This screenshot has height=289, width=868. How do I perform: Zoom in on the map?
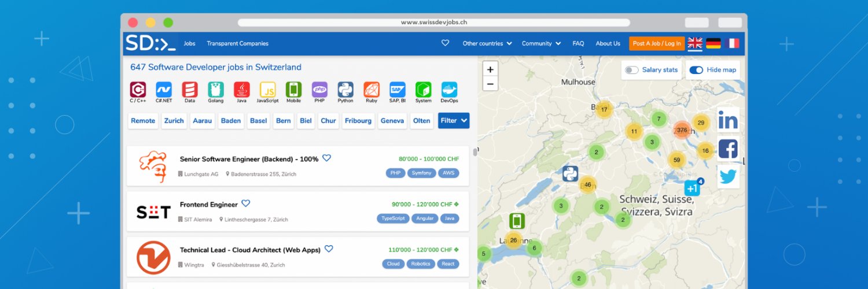tap(490, 69)
